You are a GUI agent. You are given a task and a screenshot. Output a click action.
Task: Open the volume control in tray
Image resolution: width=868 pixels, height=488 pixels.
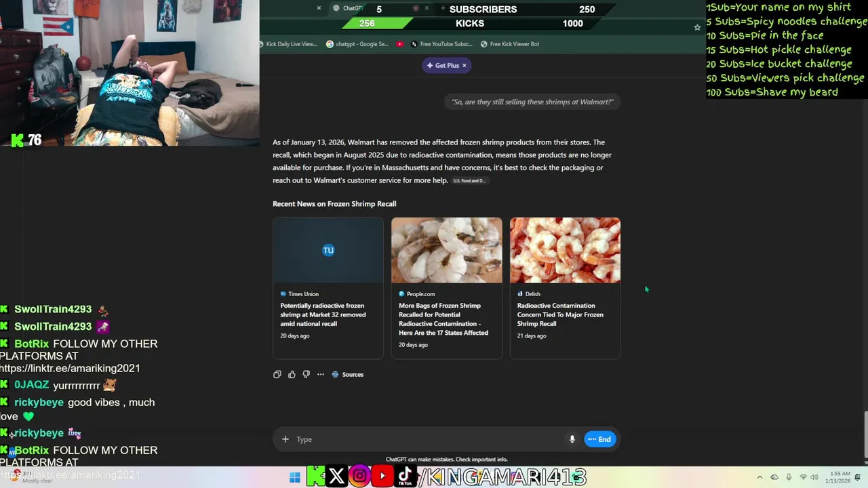tap(814, 477)
